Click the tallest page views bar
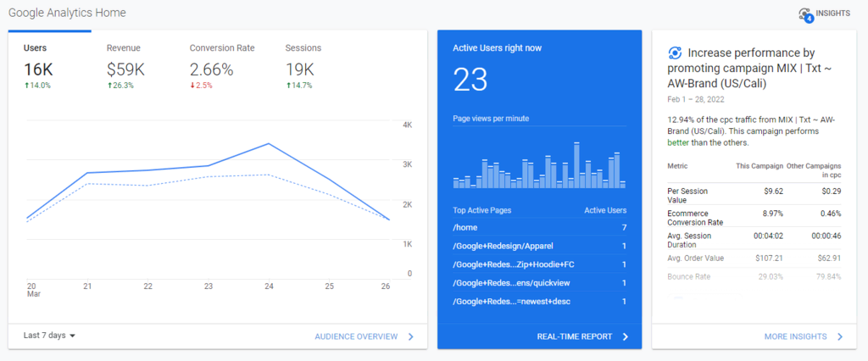This screenshot has height=361, width=868. click(576, 164)
